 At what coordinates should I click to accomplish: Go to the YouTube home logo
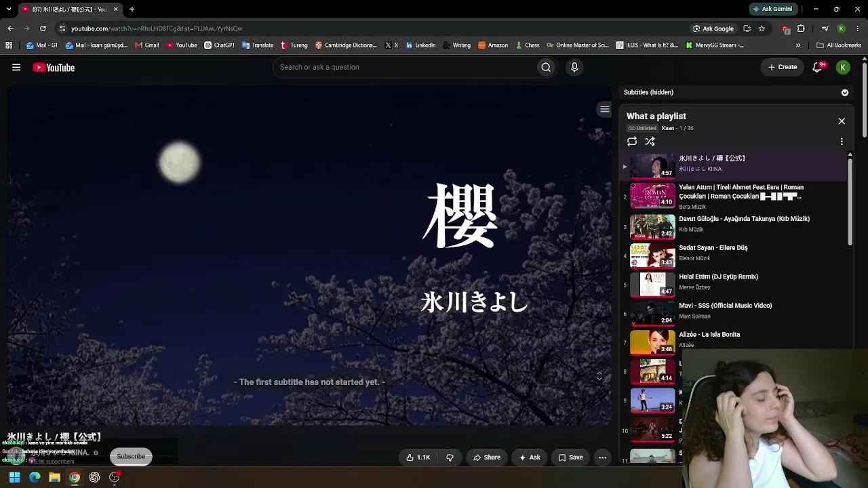point(54,67)
